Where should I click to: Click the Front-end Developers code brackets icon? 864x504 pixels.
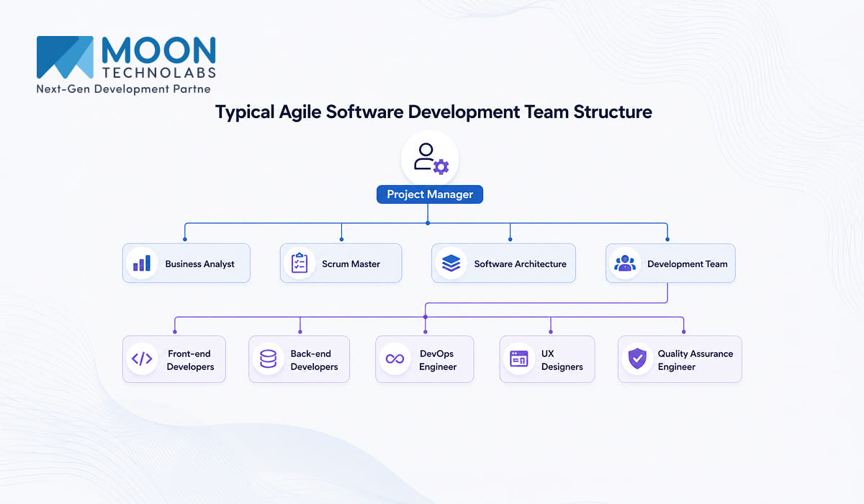pyautogui.click(x=142, y=359)
